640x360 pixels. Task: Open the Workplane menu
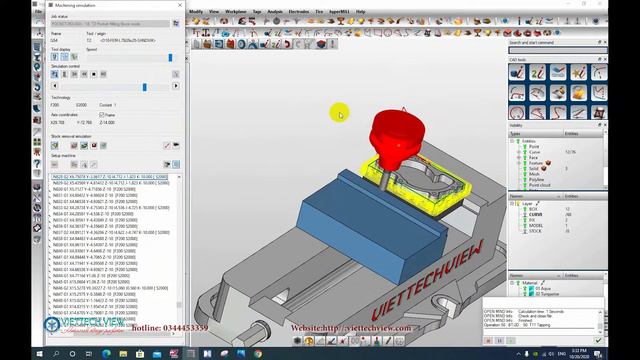tap(236, 12)
